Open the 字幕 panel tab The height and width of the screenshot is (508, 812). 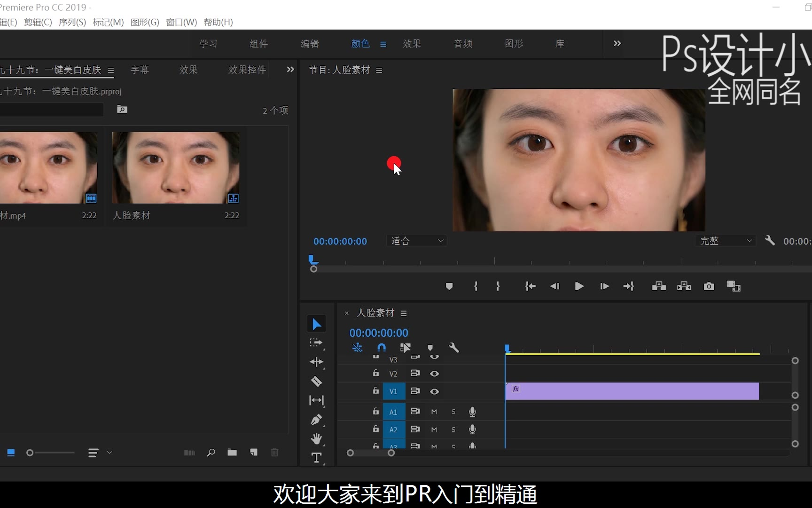pos(140,70)
